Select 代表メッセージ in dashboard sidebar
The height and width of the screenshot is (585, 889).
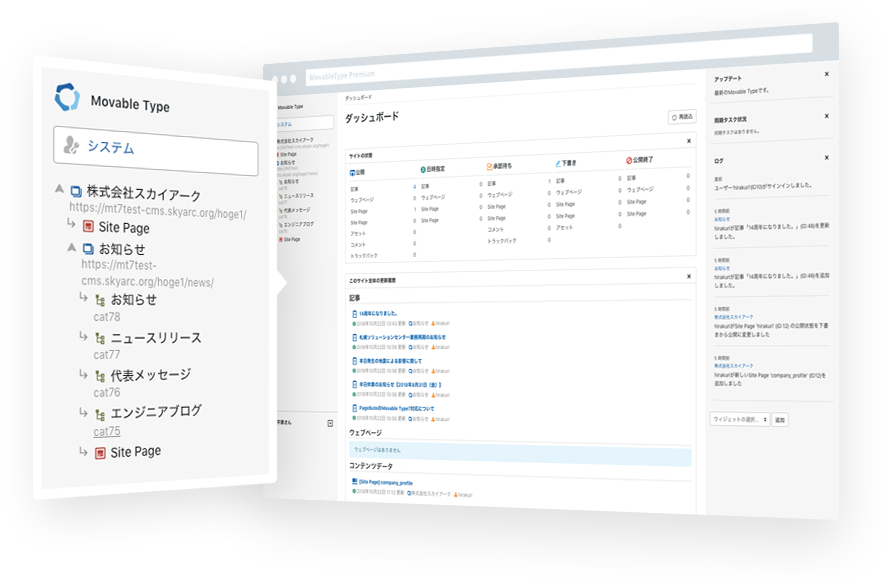coord(297,210)
